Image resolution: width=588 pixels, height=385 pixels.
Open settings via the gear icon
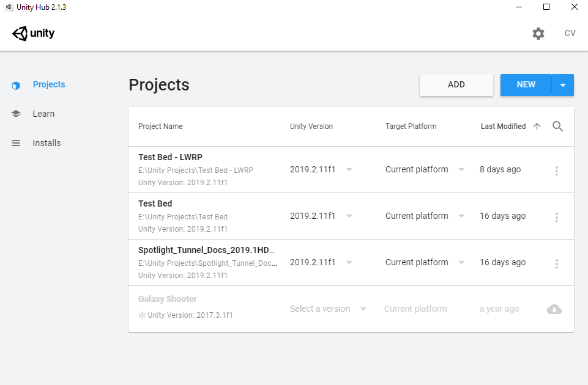coord(538,34)
